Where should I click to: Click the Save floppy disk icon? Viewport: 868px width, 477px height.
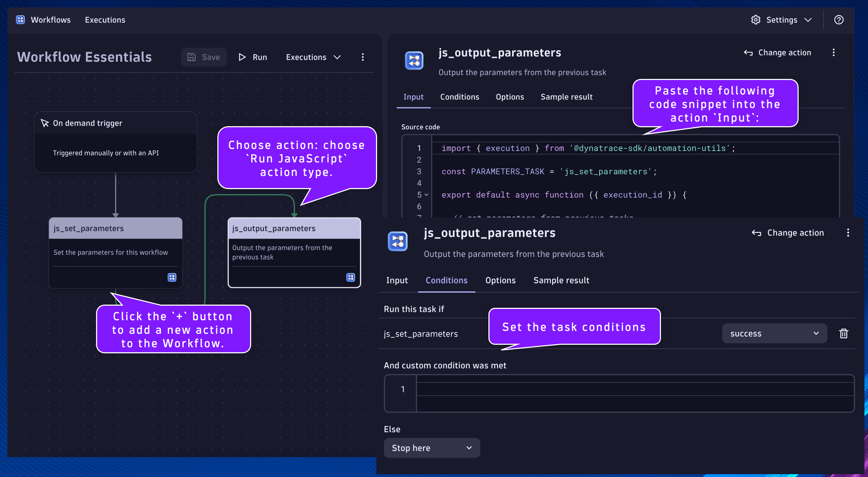coord(191,57)
